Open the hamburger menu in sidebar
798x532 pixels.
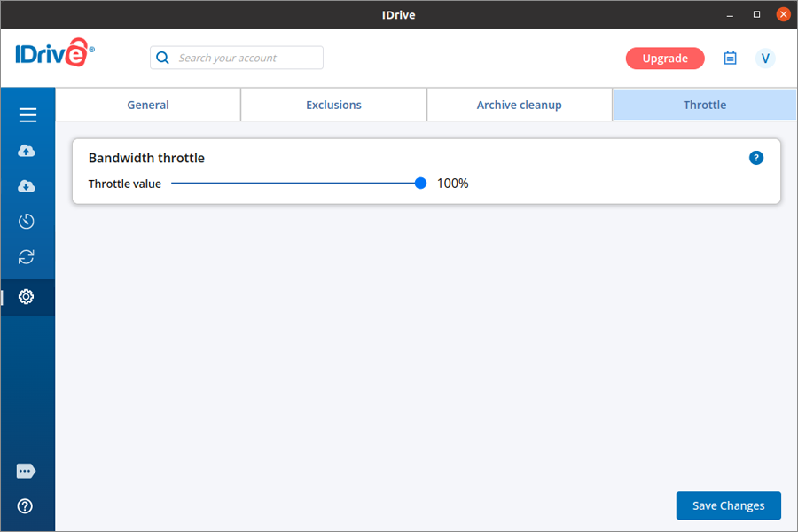[27, 115]
